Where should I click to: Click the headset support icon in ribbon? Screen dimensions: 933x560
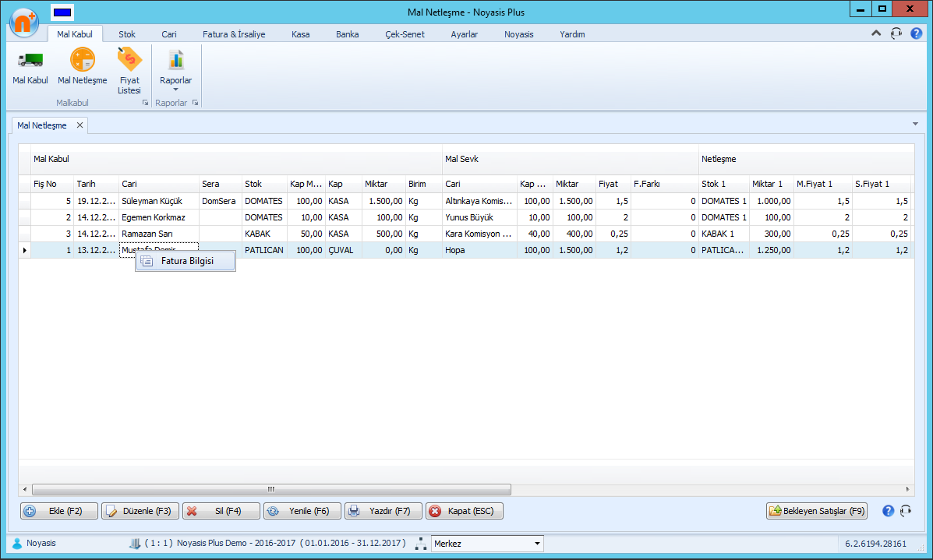[x=896, y=33]
